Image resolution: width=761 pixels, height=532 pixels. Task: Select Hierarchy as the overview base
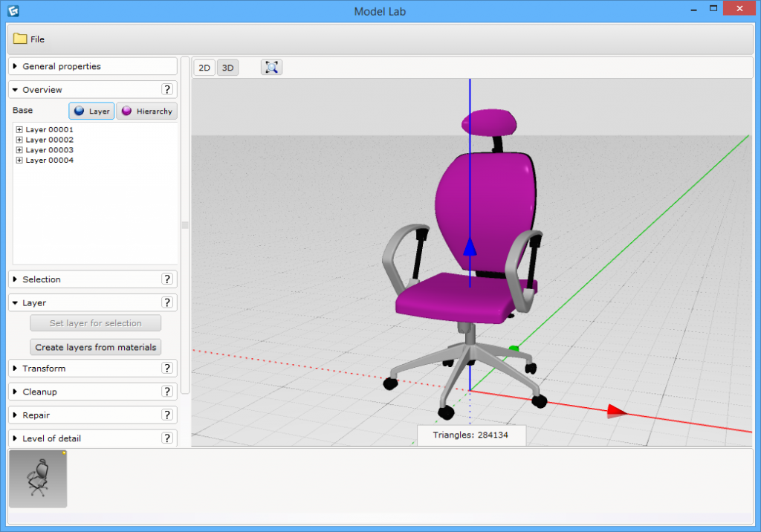[x=147, y=111]
